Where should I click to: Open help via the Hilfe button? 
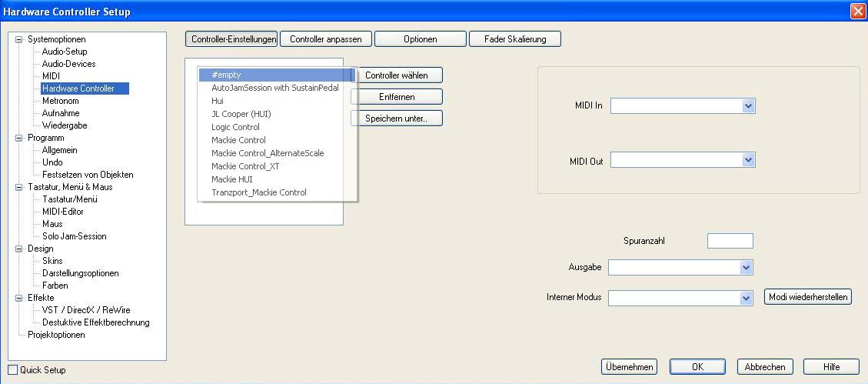pyautogui.click(x=831, y=367)
